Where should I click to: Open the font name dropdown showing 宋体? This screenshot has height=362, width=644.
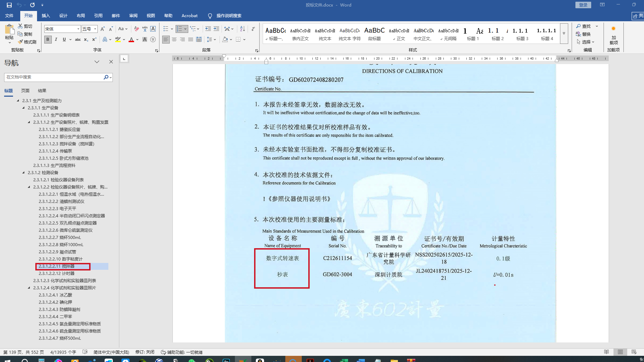point(78,29)
